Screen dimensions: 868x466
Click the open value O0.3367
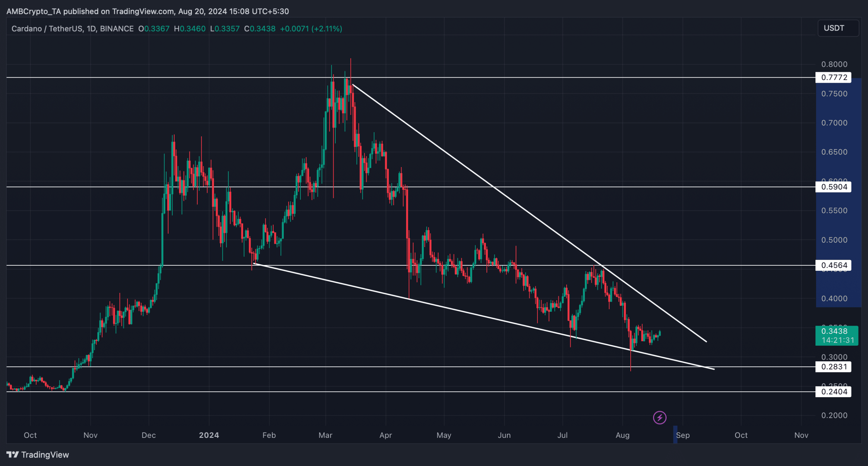[154, 29]
